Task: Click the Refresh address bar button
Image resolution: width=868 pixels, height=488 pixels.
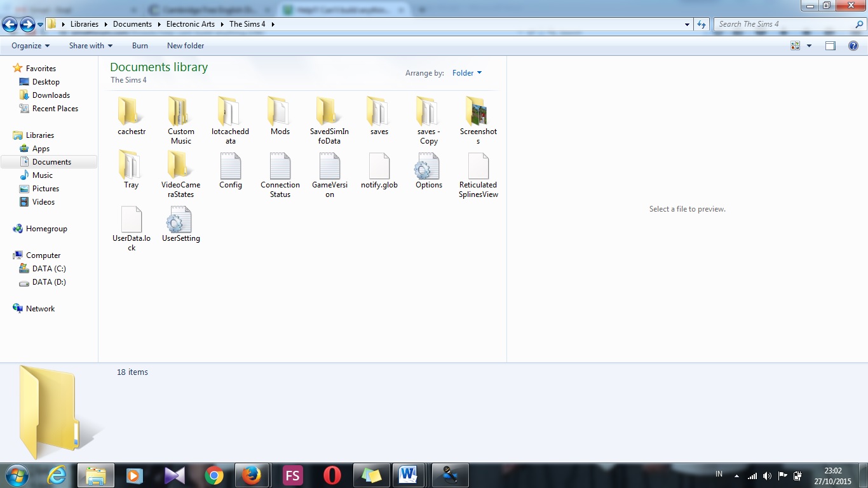Action: click(702, 24)
